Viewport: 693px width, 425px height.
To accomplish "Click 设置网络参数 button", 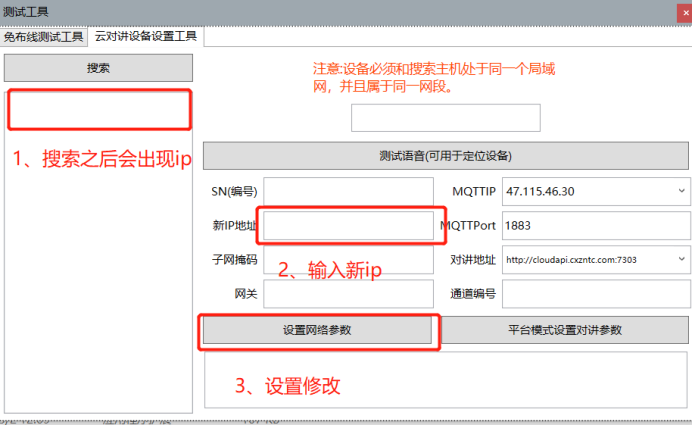I will tap(317, 330).
